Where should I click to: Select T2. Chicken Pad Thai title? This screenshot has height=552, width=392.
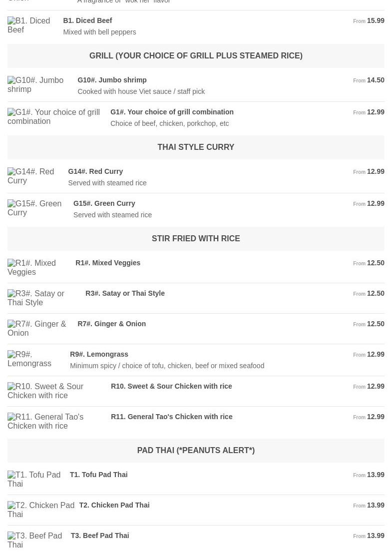(x=114, y=505)
